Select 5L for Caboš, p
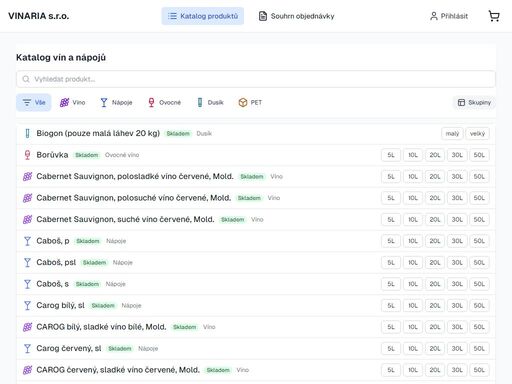The height and width of the screenshot is (384, 512). pyautogui.click(x=391, y=241)
